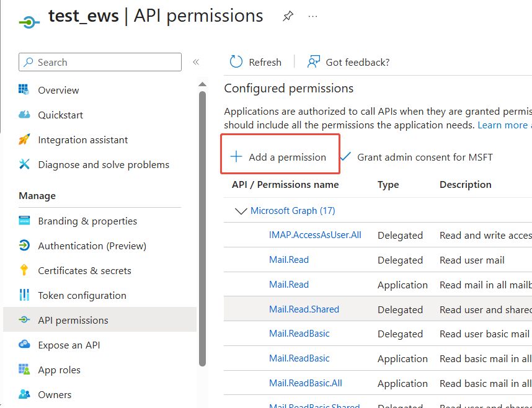Image resolution: width=532 pixels, height=408 pixels.
Task: Open Overview from the sidebar
Action: [x=58, y=90]
